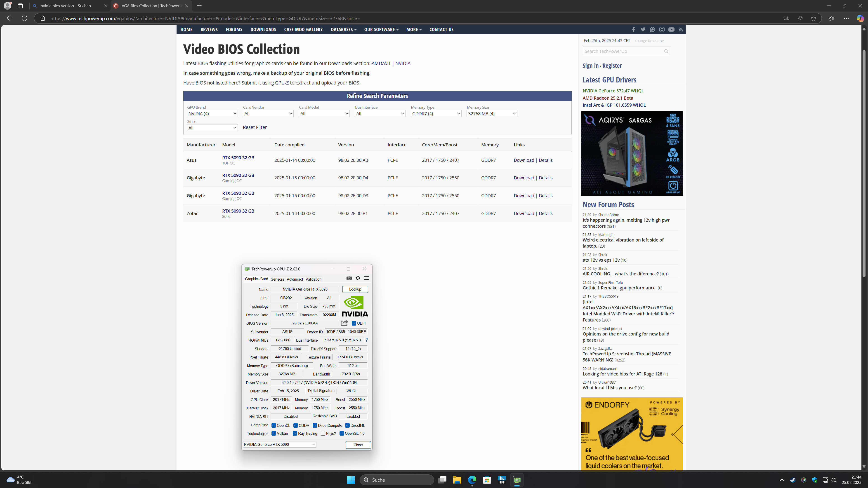Open GPU selector dropdown in GPU-Z
868x488 pixels.
[279, 445]
